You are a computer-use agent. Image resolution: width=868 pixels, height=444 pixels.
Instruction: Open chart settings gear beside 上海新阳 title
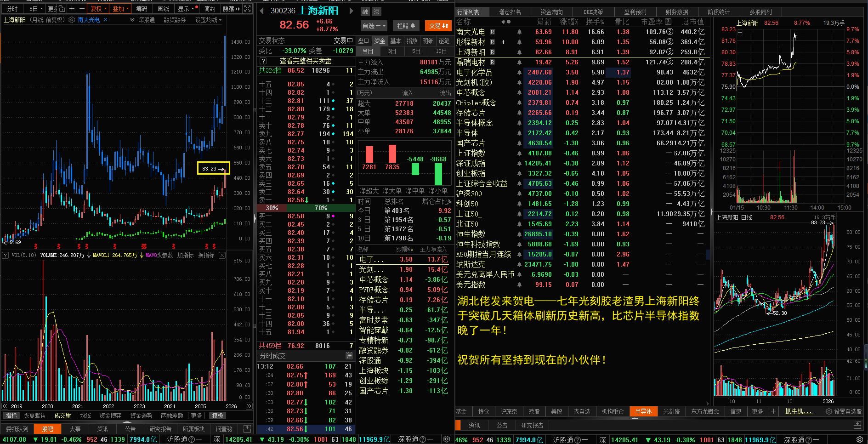(x=72, y=20)
